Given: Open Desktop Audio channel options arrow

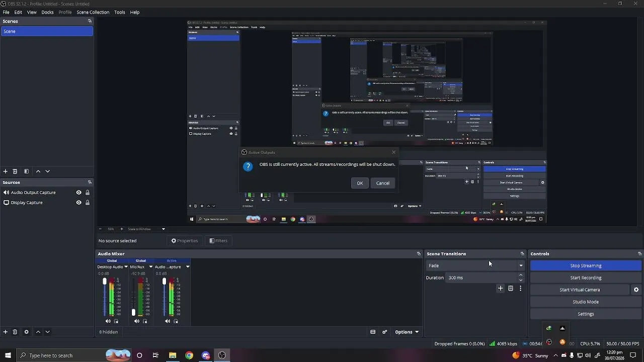Looking at the screenshot, I should point(126,267).
